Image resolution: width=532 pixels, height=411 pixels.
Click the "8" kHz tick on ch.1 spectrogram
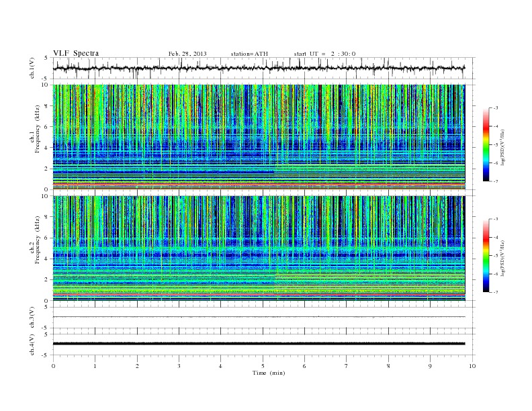[x=46, y=106]
